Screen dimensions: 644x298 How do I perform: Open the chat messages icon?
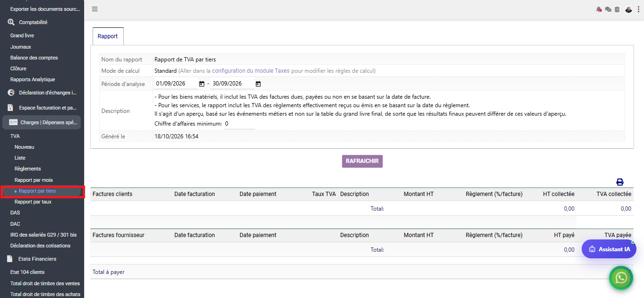[608, 9]
